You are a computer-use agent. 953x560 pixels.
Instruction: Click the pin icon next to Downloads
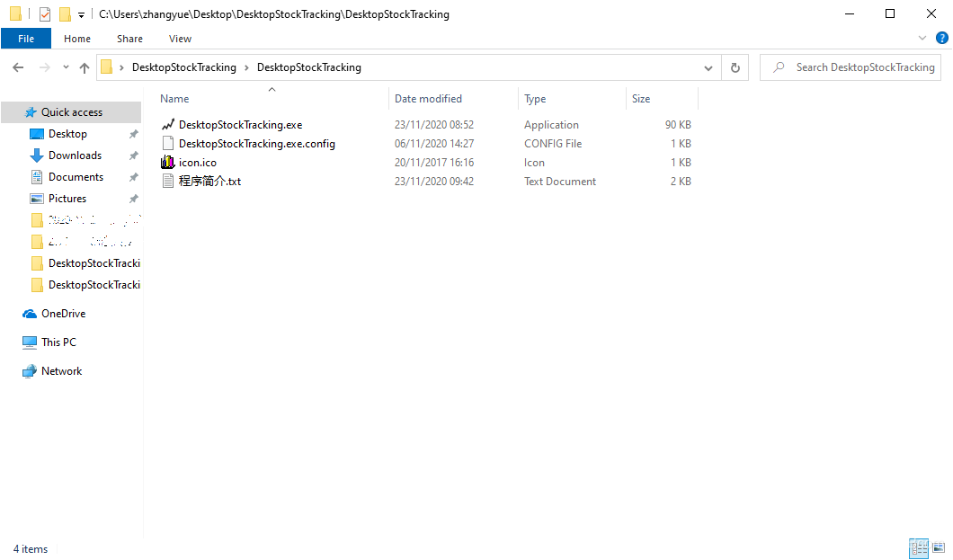click(x=134, y=156)
